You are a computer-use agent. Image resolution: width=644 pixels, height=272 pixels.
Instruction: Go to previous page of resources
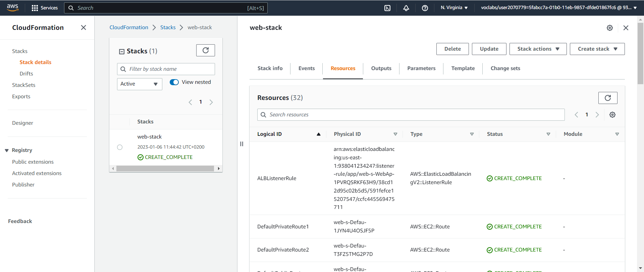tap(576, 115)
